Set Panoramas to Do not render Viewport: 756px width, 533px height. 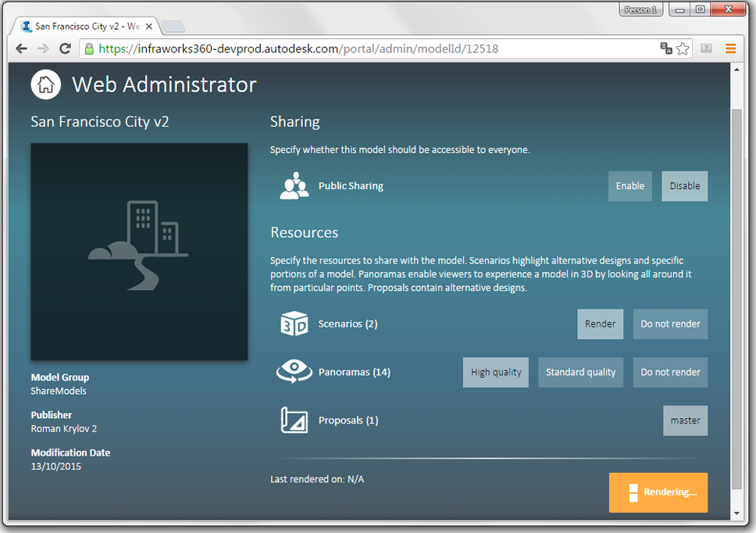[x=670, y=372]
